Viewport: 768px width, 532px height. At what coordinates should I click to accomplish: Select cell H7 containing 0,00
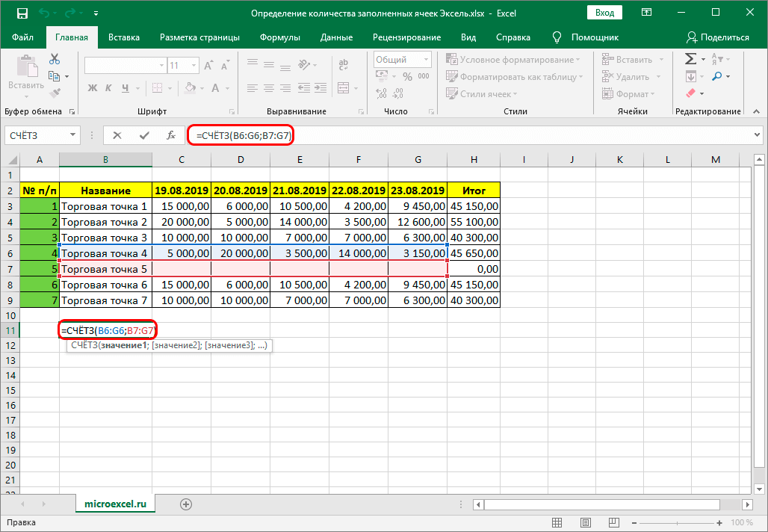coord(474,268)
